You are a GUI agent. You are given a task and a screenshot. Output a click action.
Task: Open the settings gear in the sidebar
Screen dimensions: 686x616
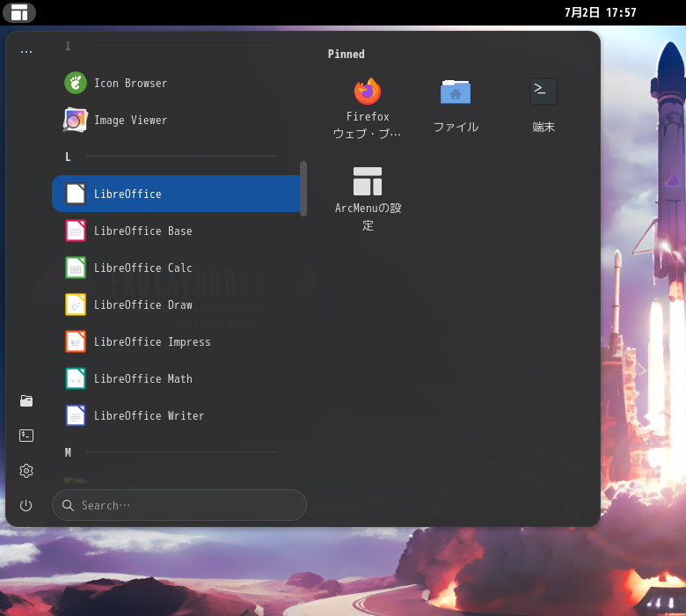[x=26, y=471]
